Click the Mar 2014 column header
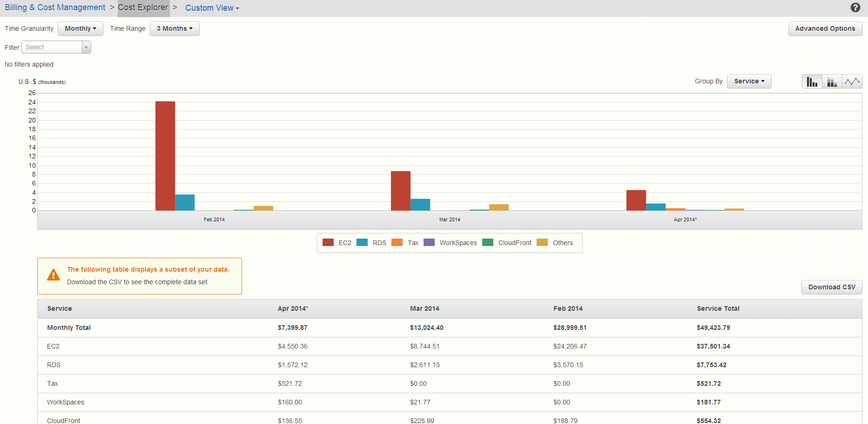 (424, 308)
